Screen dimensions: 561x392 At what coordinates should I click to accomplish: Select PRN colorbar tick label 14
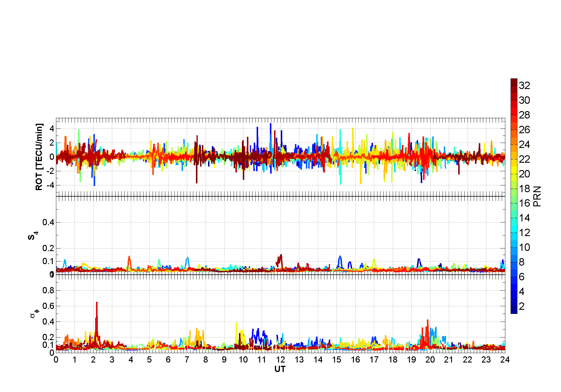524,218
